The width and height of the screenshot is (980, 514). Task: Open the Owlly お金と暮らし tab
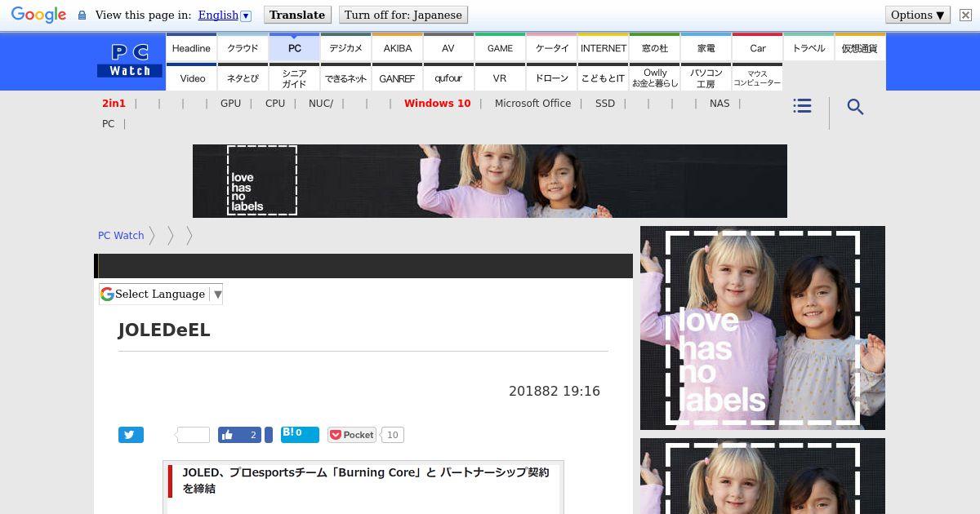[654, 78]
